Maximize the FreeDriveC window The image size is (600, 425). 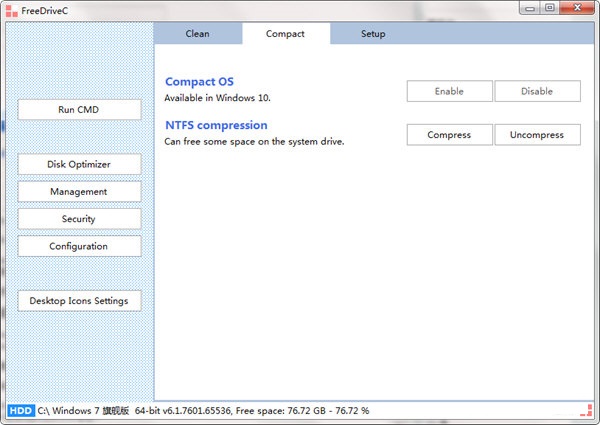549,8
